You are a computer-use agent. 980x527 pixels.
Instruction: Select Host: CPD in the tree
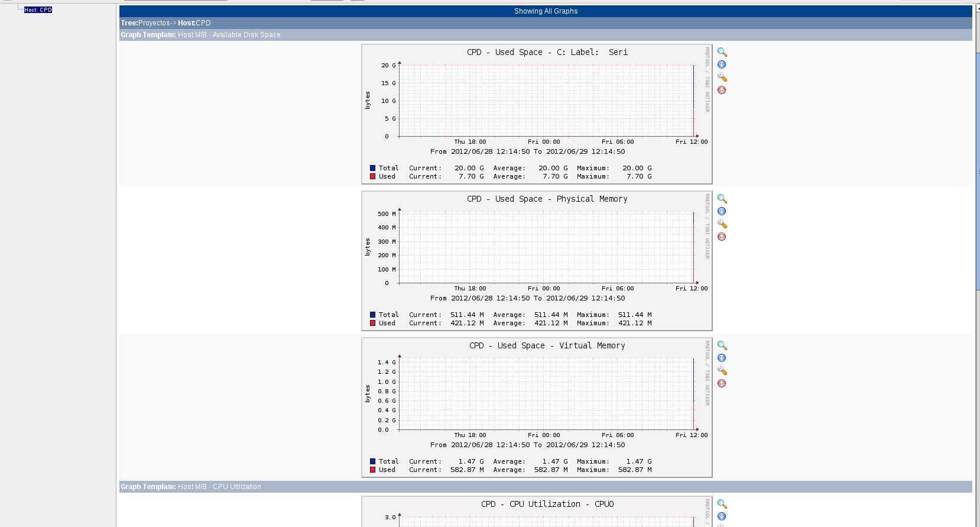pyautogui.click(x=38, y=10)
